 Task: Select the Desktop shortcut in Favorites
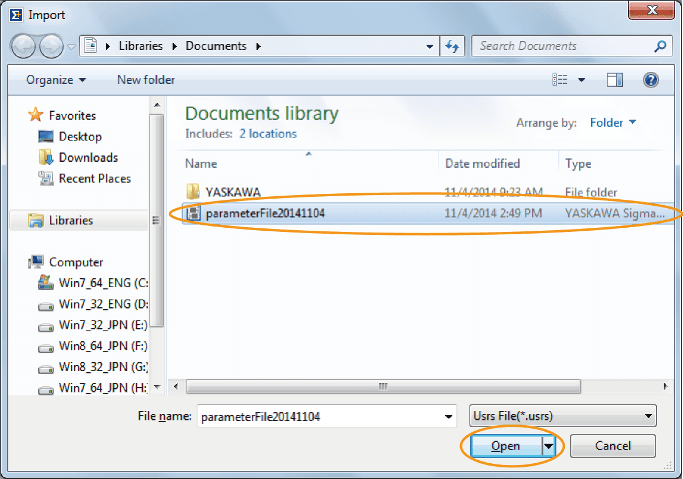(x=79, y=136)
